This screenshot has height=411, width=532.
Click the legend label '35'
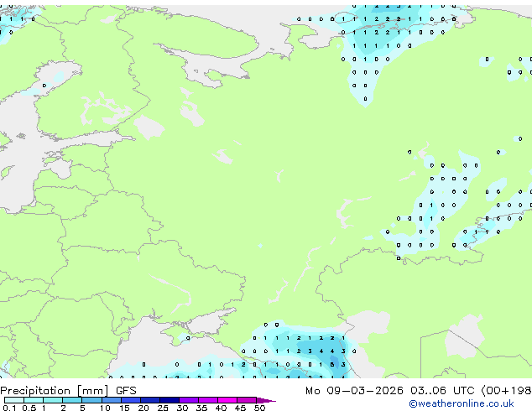201,408
